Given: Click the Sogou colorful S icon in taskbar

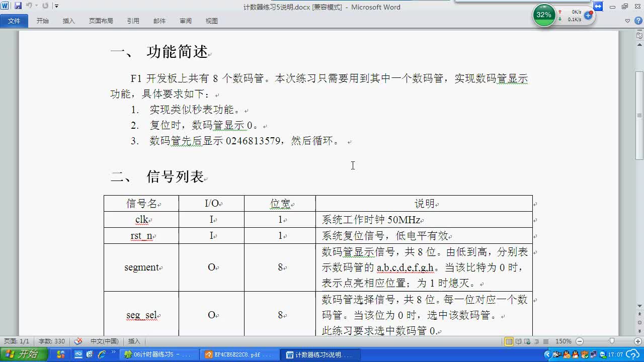Looking at the screenshot, I should click(61, 354).
